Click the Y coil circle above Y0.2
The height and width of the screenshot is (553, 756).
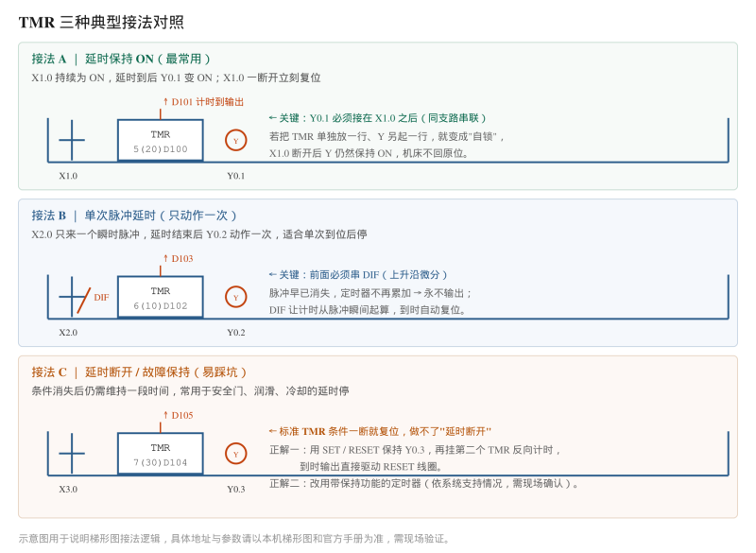235,297
